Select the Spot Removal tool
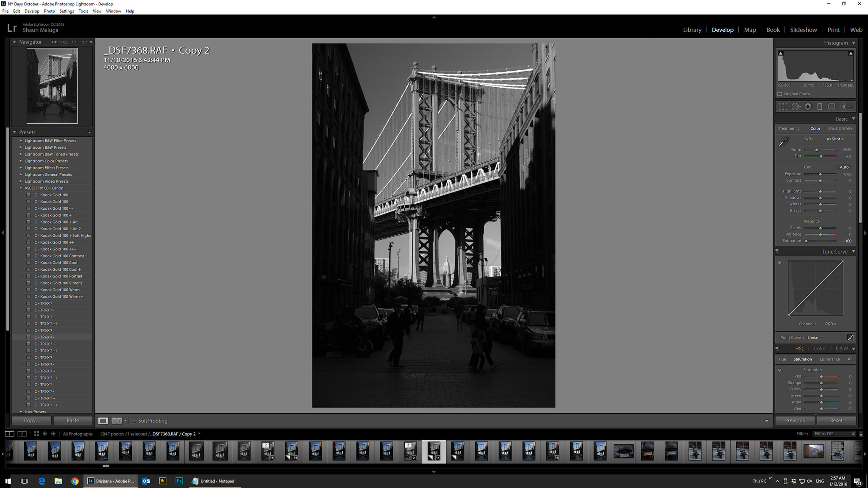Screen dimensions: 868x488 796,107
